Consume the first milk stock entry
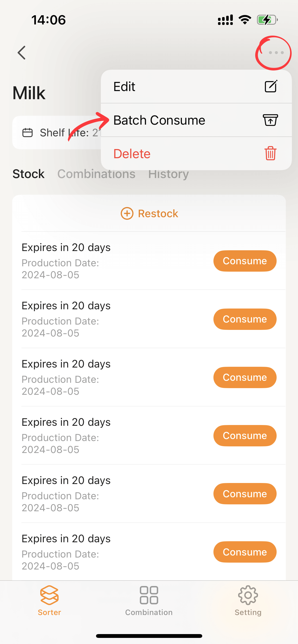This screenshot has height=644, width=298. point(245,261)
